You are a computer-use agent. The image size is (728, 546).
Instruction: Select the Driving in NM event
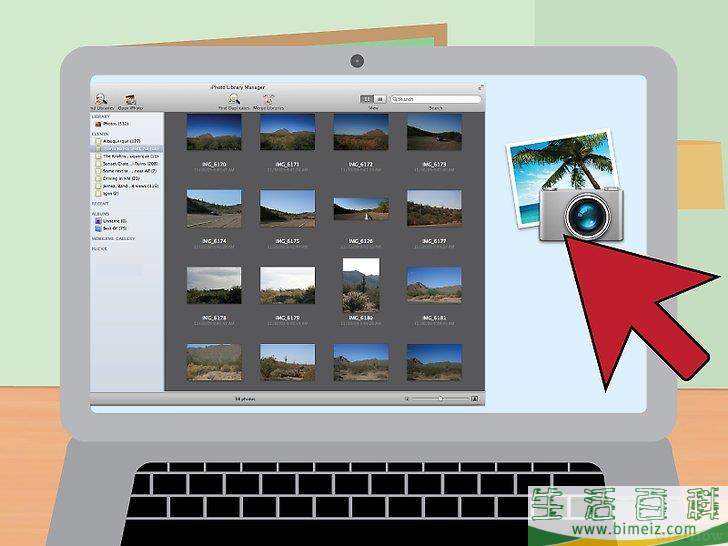point(122,178)
